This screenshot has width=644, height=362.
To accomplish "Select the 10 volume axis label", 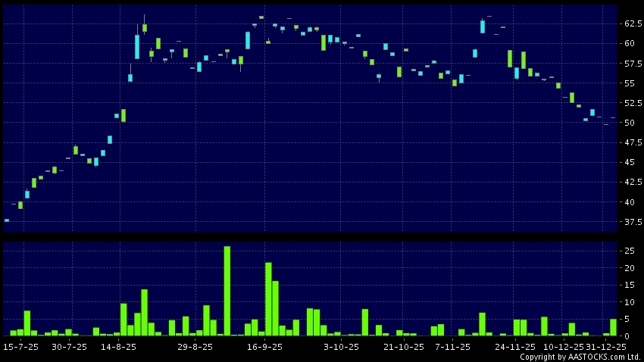I will pyautogui.click(x=629, y=302).
